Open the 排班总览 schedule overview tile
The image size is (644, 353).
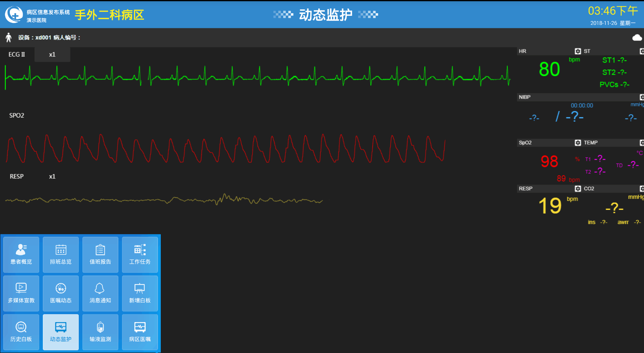coord(61,255)
